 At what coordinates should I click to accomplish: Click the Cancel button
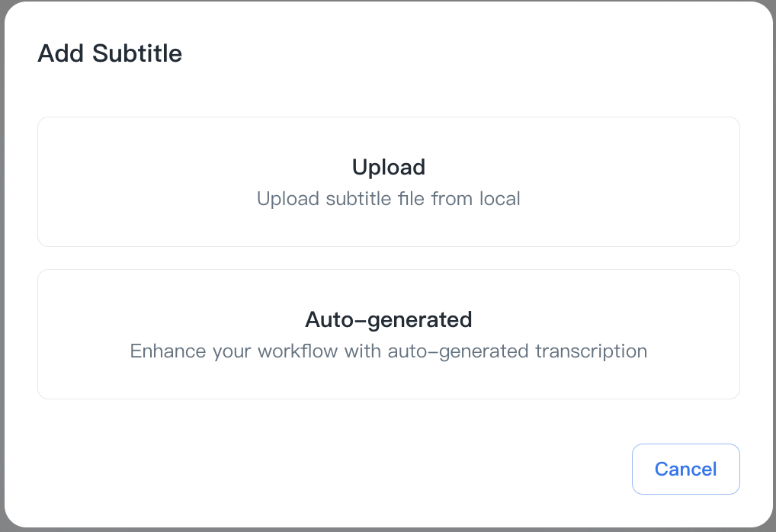tap(685, 469)
